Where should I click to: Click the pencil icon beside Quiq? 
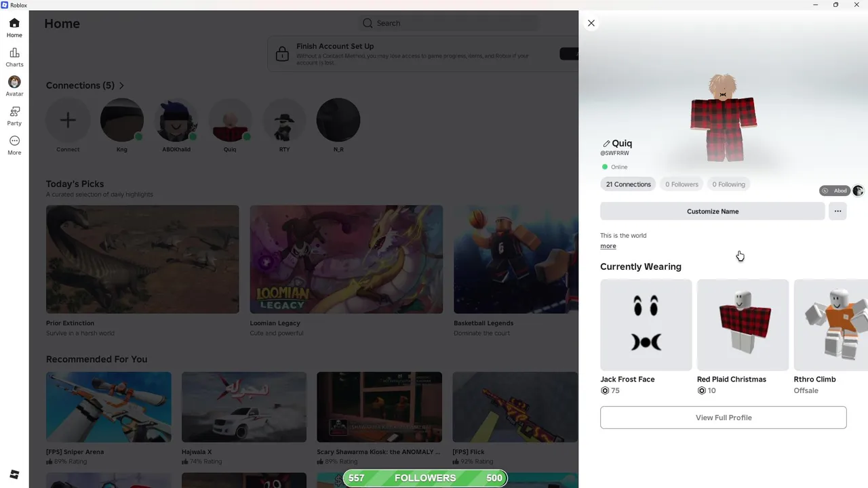(606, 144)
